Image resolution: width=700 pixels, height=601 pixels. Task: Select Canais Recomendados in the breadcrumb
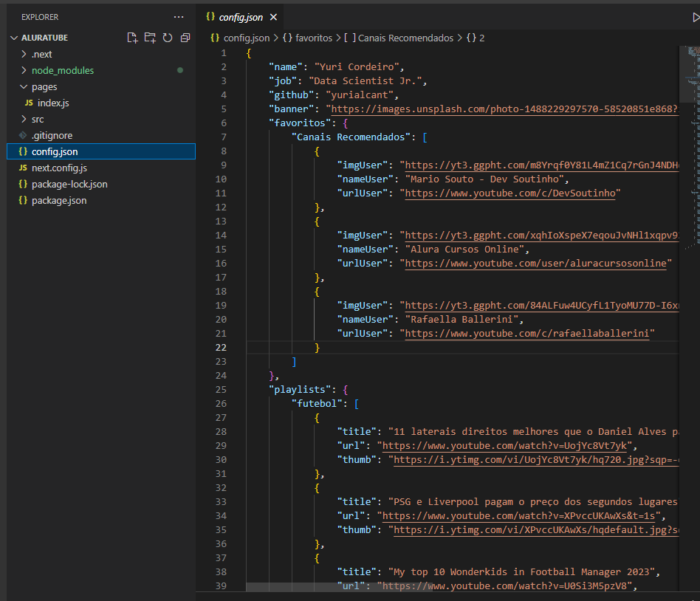point(404,38)
